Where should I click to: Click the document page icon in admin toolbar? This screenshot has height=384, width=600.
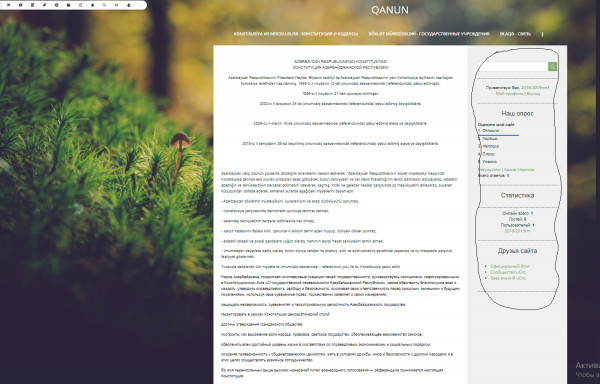[33, 5]
